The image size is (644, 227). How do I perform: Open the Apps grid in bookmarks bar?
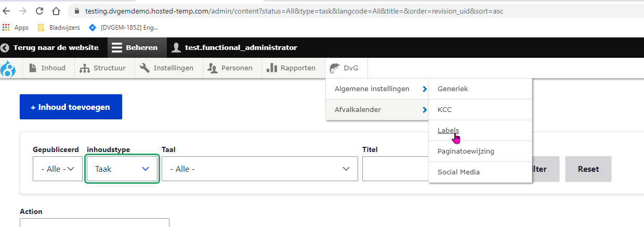16,27
